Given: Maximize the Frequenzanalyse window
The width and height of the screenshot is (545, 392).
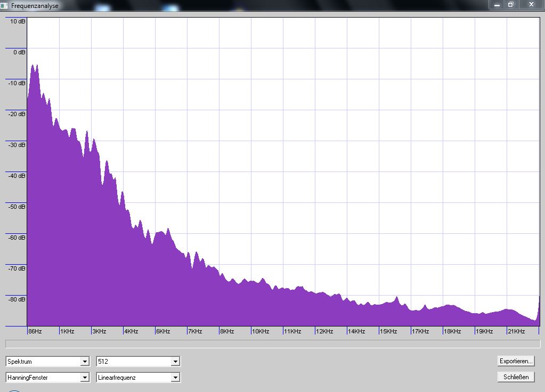Looking at the screenshot, I should 510,5.
